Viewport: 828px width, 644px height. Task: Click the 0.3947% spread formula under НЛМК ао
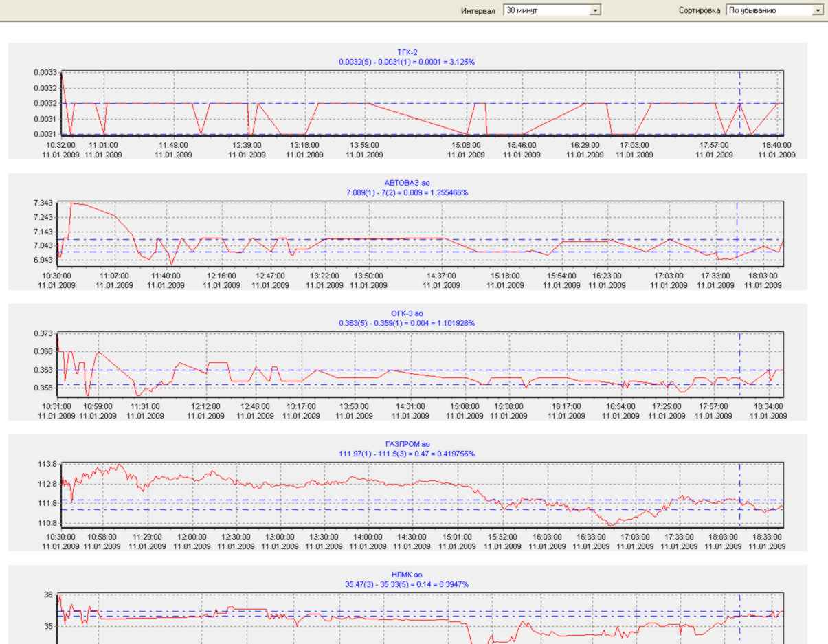point(407,584)
